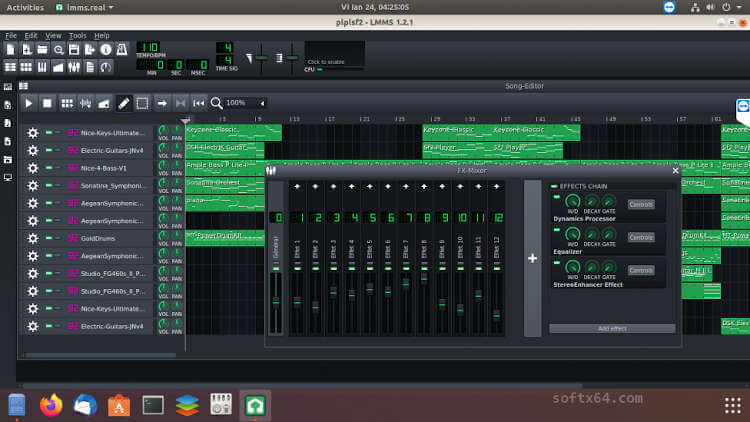Click the Add effect button
Screen dimensions: 750x422
[612, 329]
